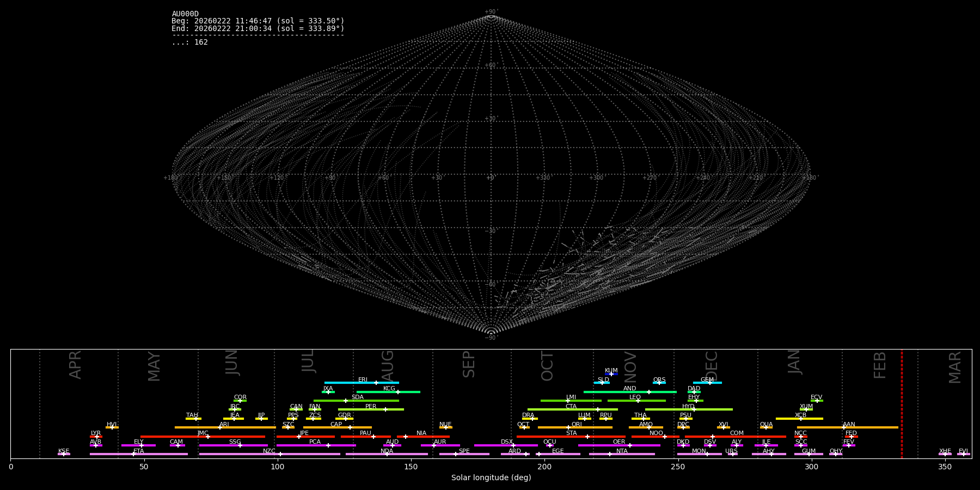This screenshot has height=490, width=980.
Task: Click the GEM shower label
Action: click(707, 380)
